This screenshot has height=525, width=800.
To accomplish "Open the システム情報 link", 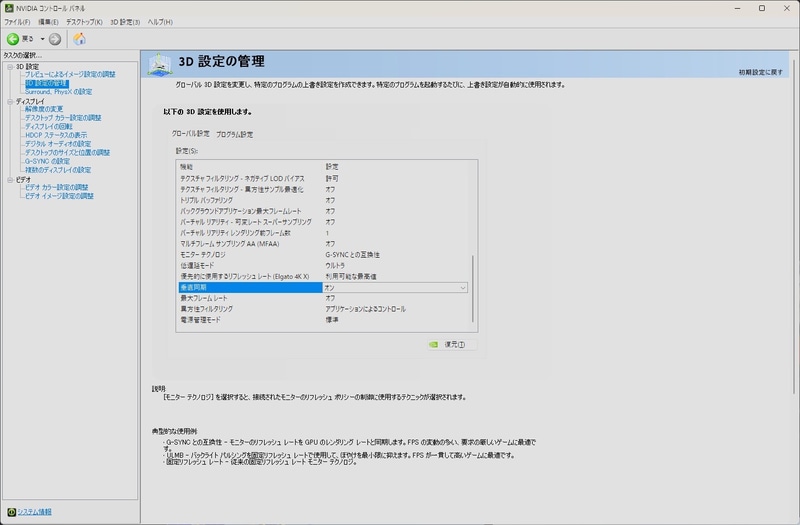I will pyautogui.click(x=35, y=512).
